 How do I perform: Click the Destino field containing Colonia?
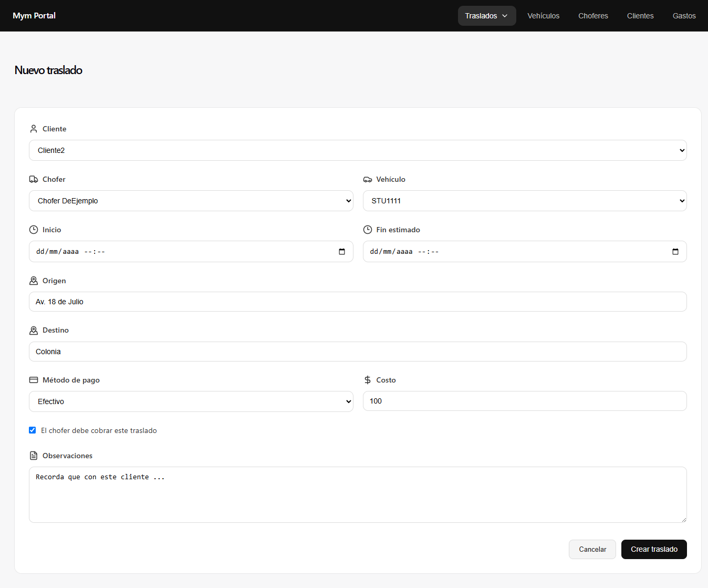358,352
